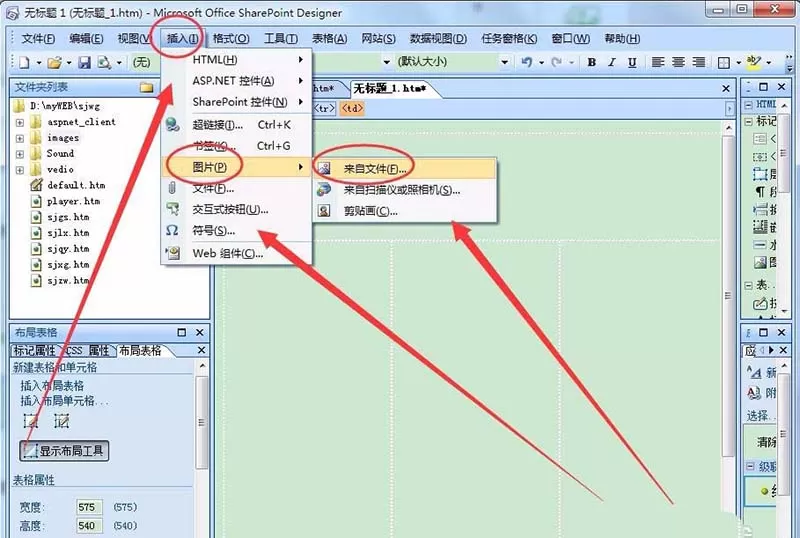Align text left

point(658,62)
